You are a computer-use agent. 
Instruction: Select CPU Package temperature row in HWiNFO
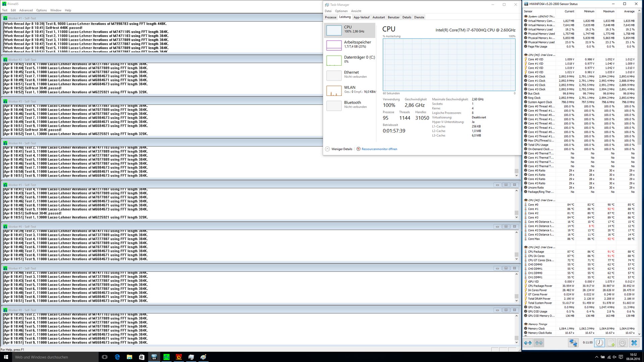(580, 251)
